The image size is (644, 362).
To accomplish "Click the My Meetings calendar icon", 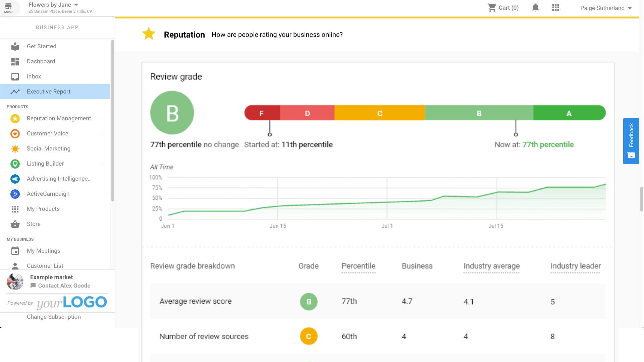I will tap(15, 251).
